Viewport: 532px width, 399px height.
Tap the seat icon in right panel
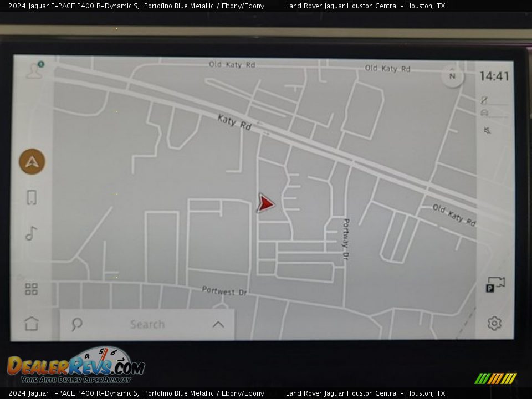pyautogui.click(x=484, y=113)
